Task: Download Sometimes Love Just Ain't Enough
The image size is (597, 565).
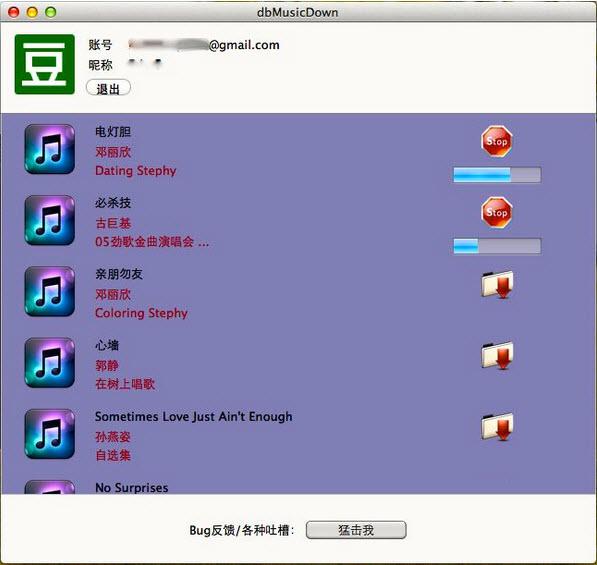Action: click(497, 427)
